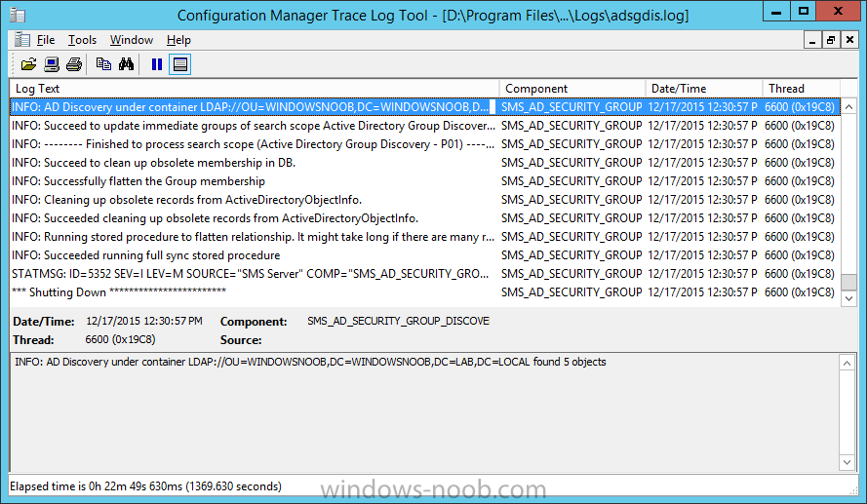The width and height of the screenshot is (867, 504).
Task: Click the Find binoculars toolbar icon
Action: pos(126,64)
